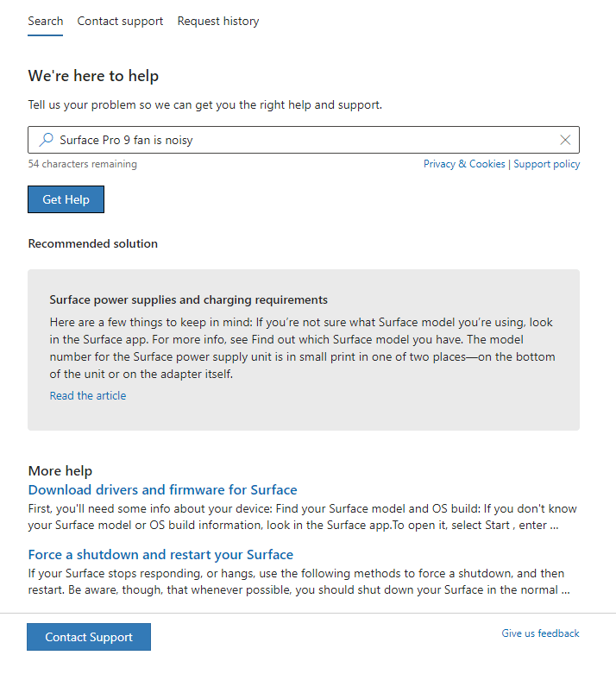616x693 pixels.
Task: Clear the search query using the X icon
Action: point(565,140)
